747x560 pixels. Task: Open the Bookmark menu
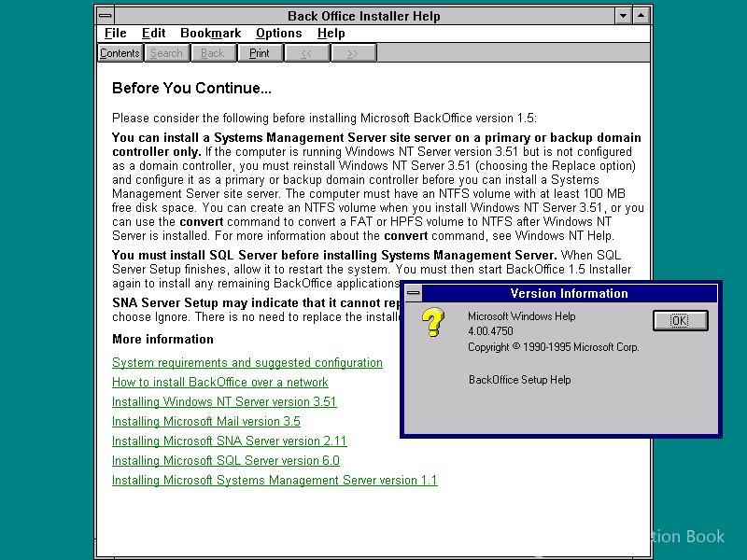tap(211, 34)
